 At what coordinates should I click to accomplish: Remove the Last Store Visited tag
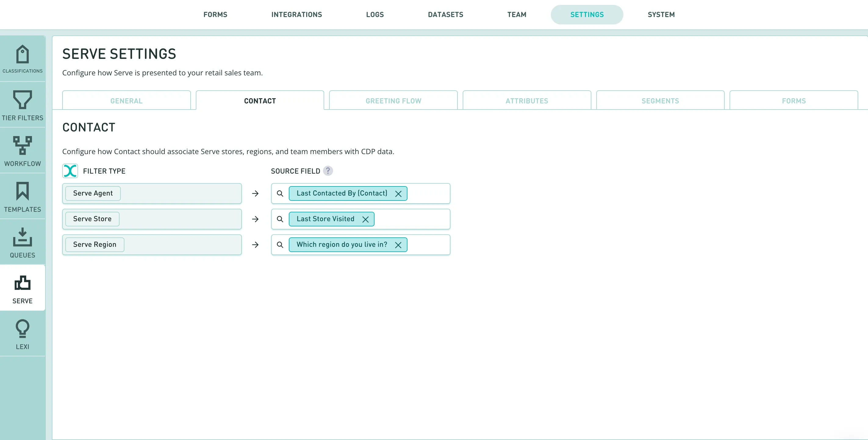[x=365, y=219]
